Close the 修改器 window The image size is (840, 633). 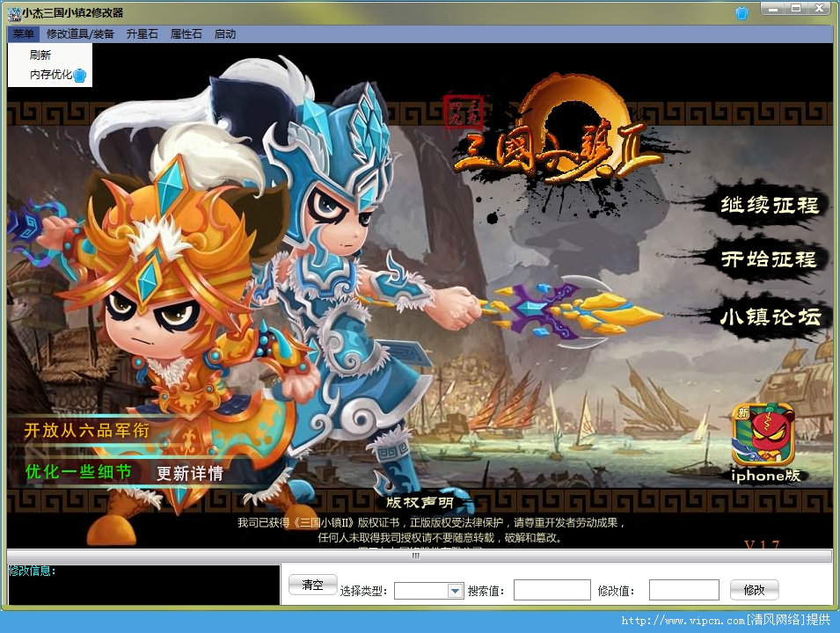point(820,9)
